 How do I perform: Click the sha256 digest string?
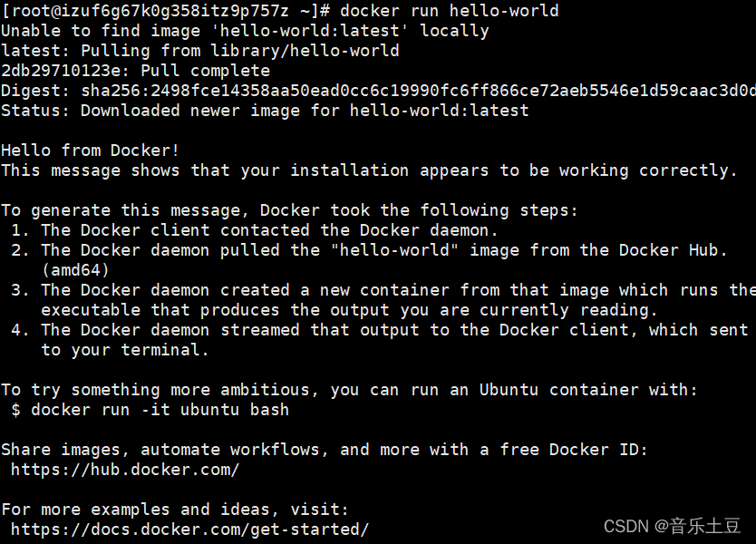(419, 91)
